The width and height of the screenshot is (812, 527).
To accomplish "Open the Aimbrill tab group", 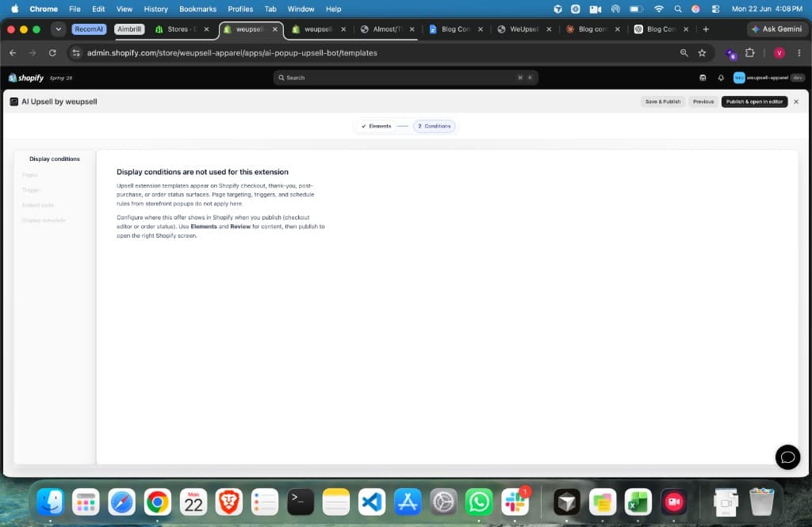I will [x=129, y=29].
